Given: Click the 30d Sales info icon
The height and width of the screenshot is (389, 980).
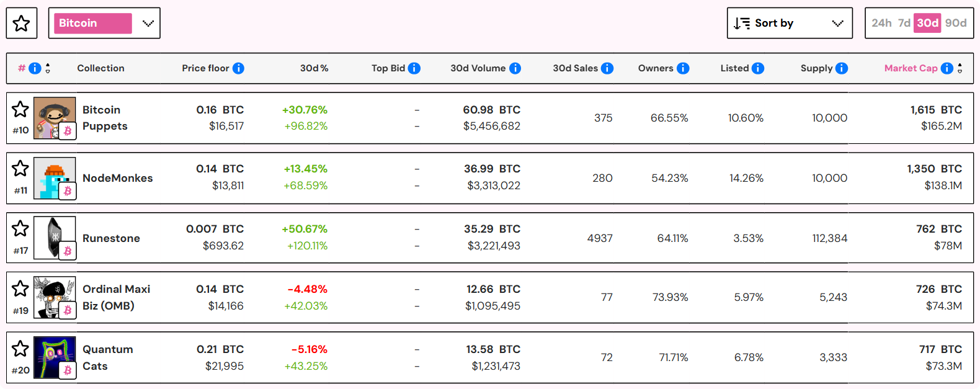Looking at the screenshot, I should [x=607, y=68].
